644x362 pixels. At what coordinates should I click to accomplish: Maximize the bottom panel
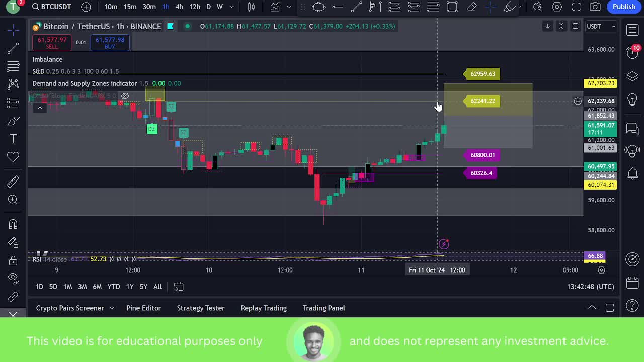coord(610,308)
